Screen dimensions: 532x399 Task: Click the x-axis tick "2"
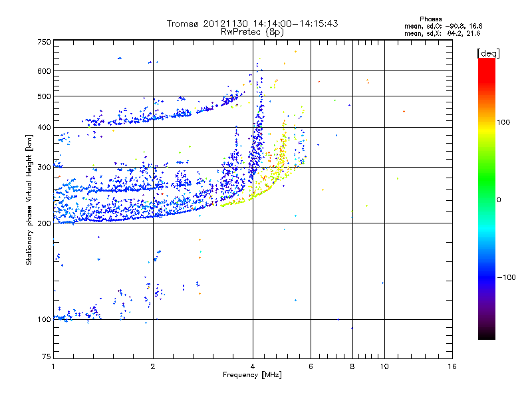(153, 366)
